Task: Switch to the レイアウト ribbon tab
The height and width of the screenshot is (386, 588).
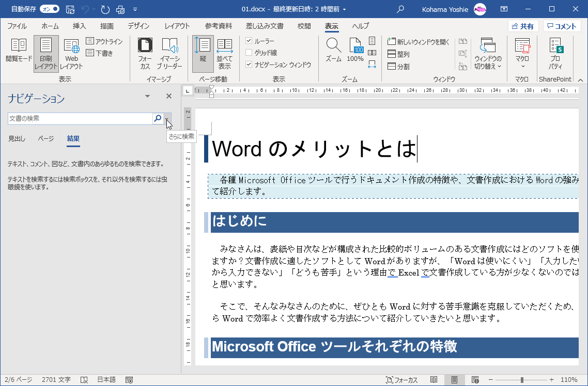Action: click(177, 26)
